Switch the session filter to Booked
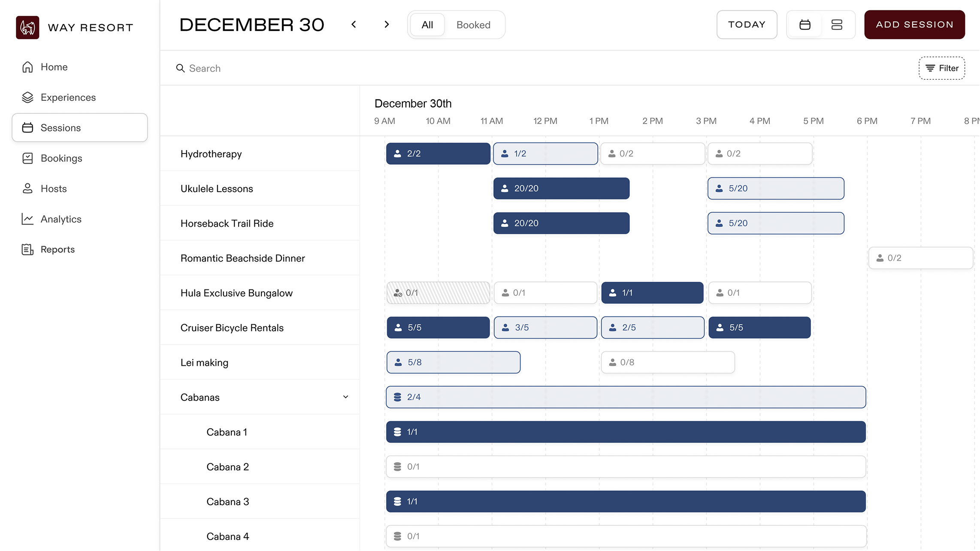 coord(473,24)
